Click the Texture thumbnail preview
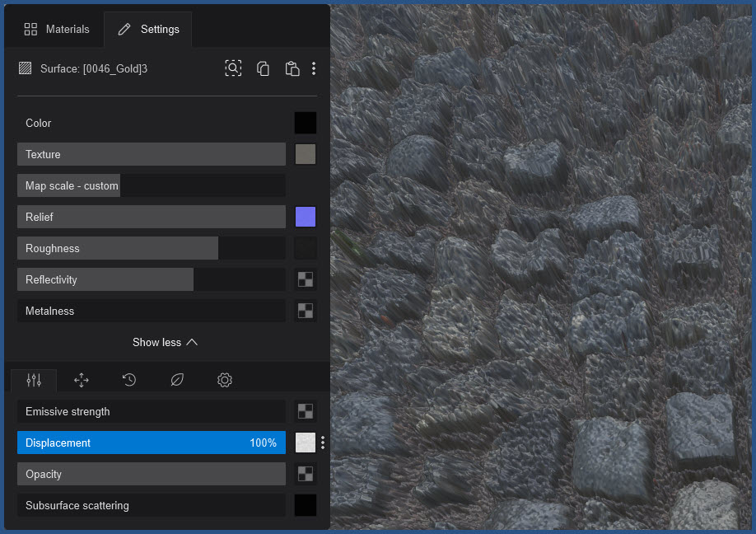The height and width of the screenshot is (534, 756). tap(305, 154)
